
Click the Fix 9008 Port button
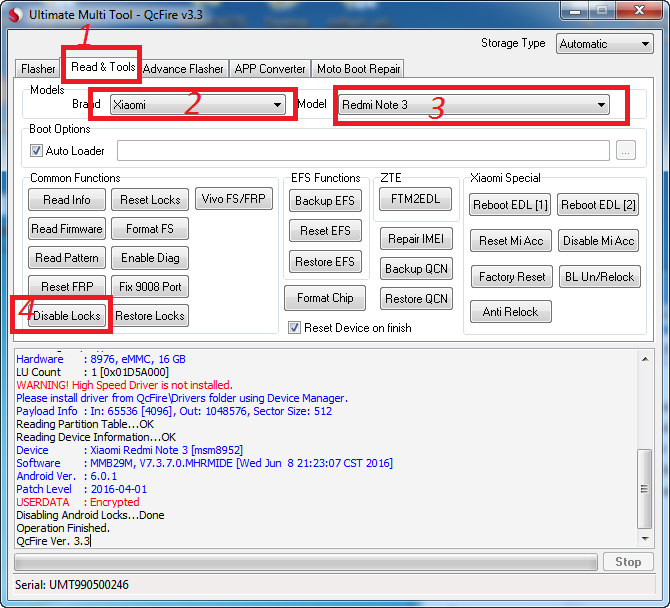pyautogui.click(x=150, y=286)
